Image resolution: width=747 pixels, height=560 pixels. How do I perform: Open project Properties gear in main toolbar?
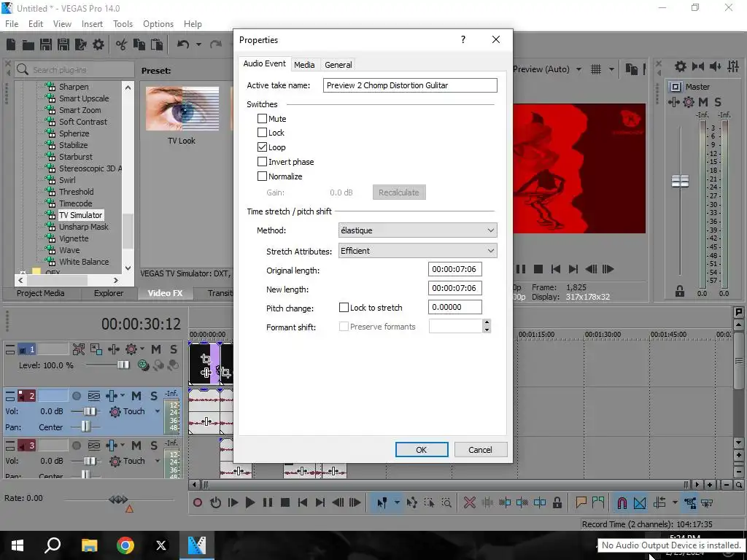click(98, 44)
